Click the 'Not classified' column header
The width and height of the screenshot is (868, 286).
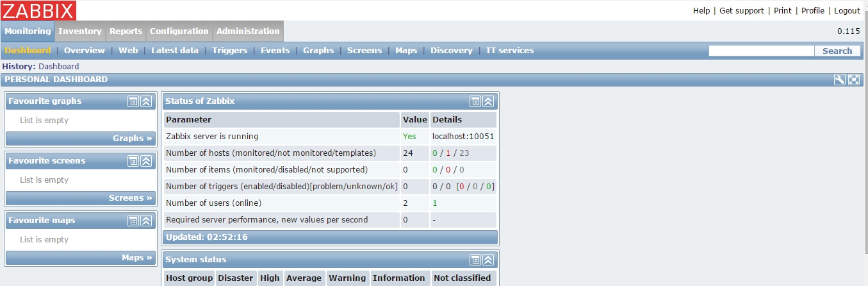[x=463, y=278]
